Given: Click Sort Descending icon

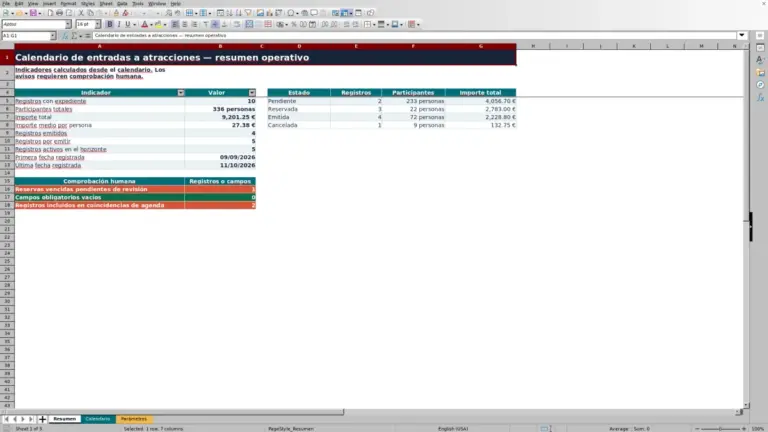Looking at the screenshot, I should (239, 13).
